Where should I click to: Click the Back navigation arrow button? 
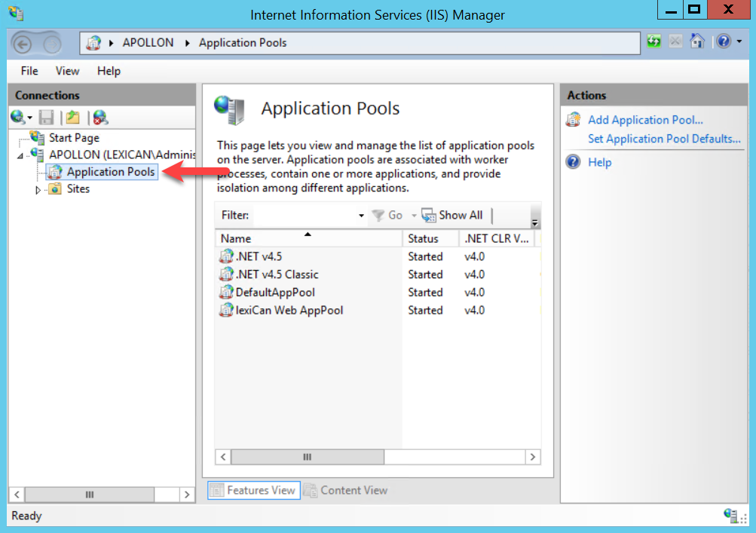click(x=23, y=44)
